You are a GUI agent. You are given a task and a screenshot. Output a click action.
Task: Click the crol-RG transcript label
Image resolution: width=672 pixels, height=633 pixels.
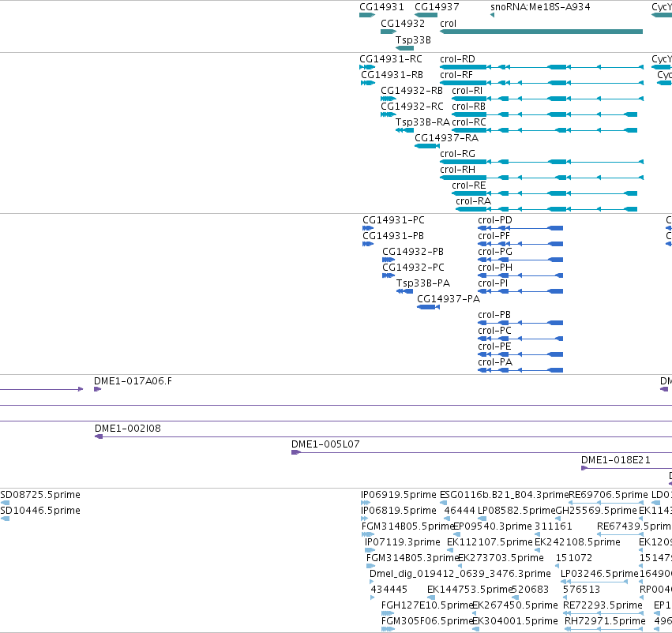[457, 153]
